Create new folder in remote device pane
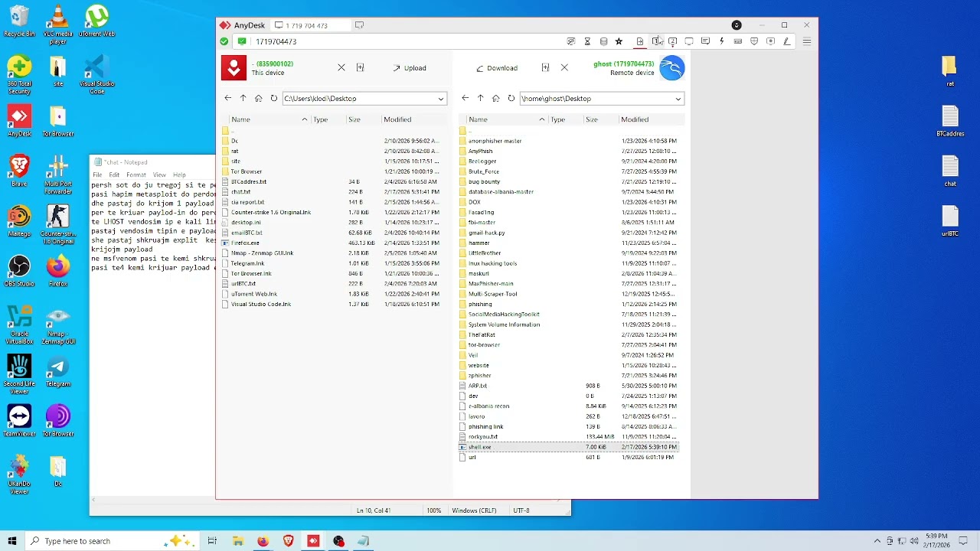The width and height of the screenshot is (980, 551). tap(545, 67)
